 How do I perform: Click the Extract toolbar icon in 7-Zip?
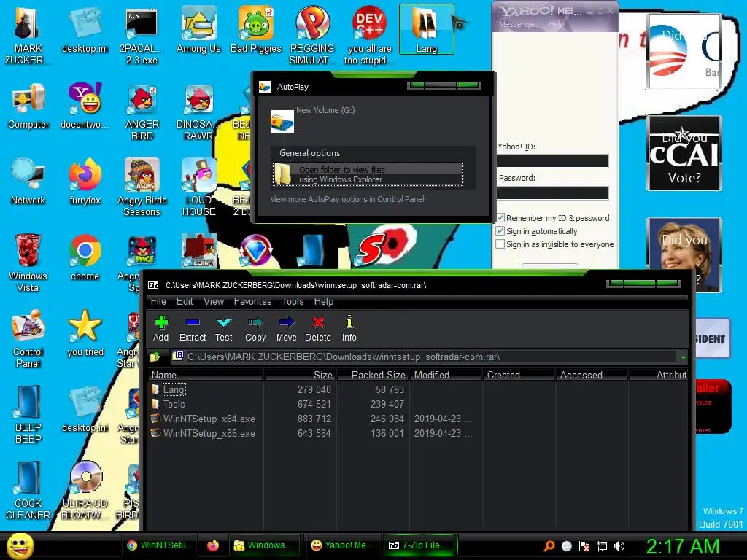[193, 329]
